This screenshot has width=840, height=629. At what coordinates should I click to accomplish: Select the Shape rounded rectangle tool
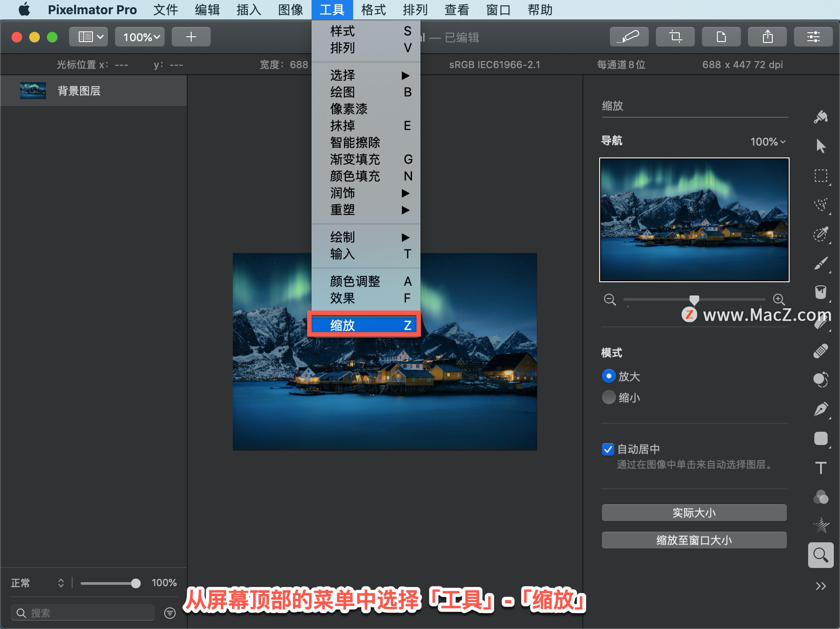[x=821, y=438]
